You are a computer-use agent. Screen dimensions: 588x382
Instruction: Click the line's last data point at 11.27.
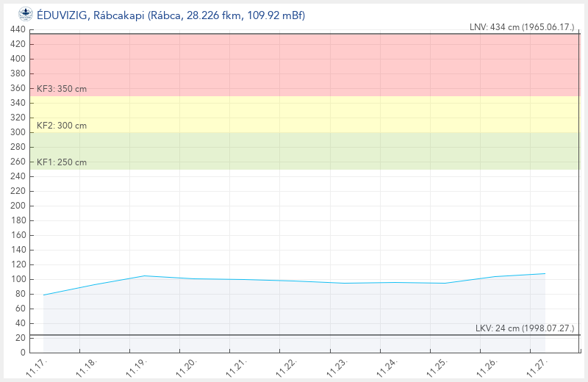pyautogui.click(x=545, y=273)
